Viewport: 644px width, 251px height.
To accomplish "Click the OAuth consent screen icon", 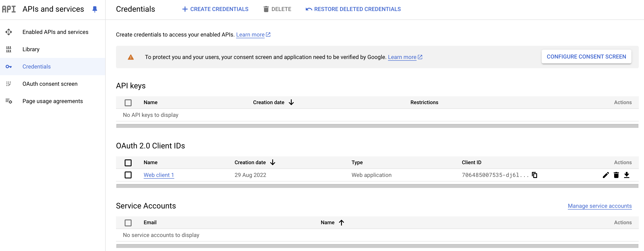I will (x=9, y=84).
